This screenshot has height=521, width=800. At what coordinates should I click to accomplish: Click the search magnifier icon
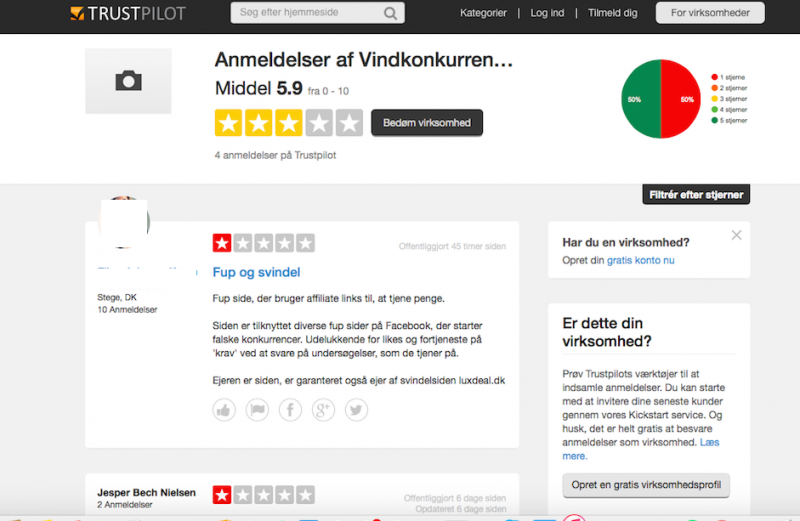[x=390, y=13]
